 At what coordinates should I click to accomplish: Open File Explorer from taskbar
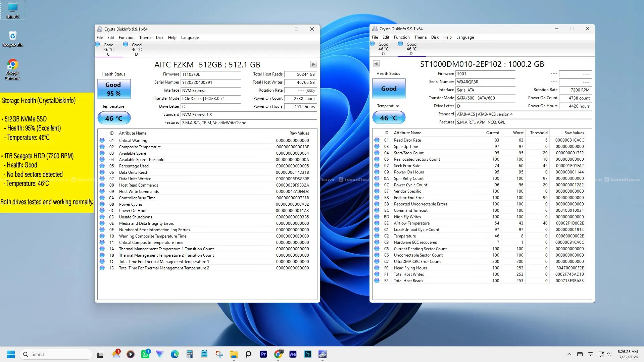pyautogui.click(x=234, y=354)
